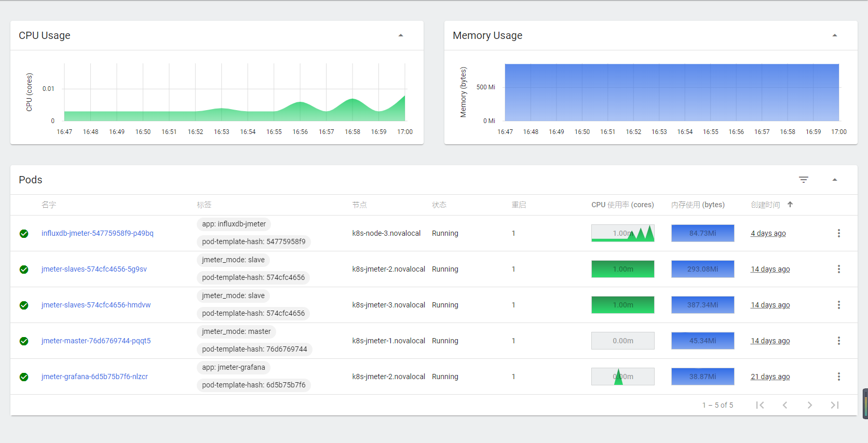Click node k8s-jmeter-3.novalocal
Viewport: 868px width, 443px height.
(x=388, y=305)
